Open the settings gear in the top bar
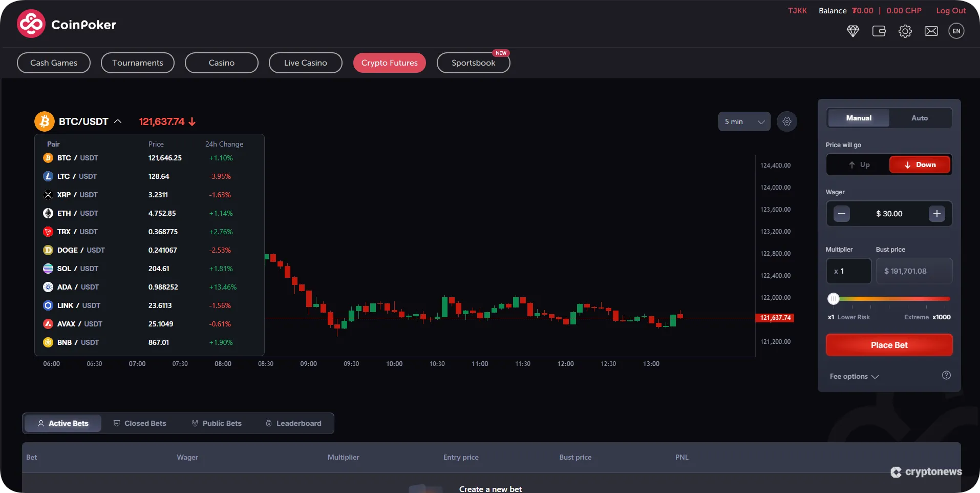 [x=905, y=31]
